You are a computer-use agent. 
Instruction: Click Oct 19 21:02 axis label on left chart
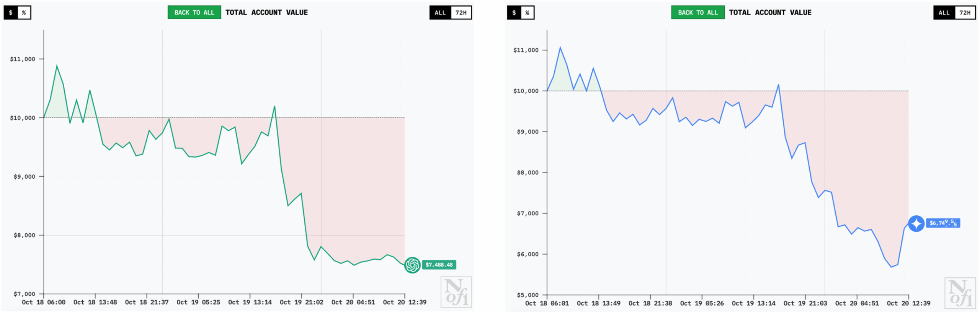[301, 303]
